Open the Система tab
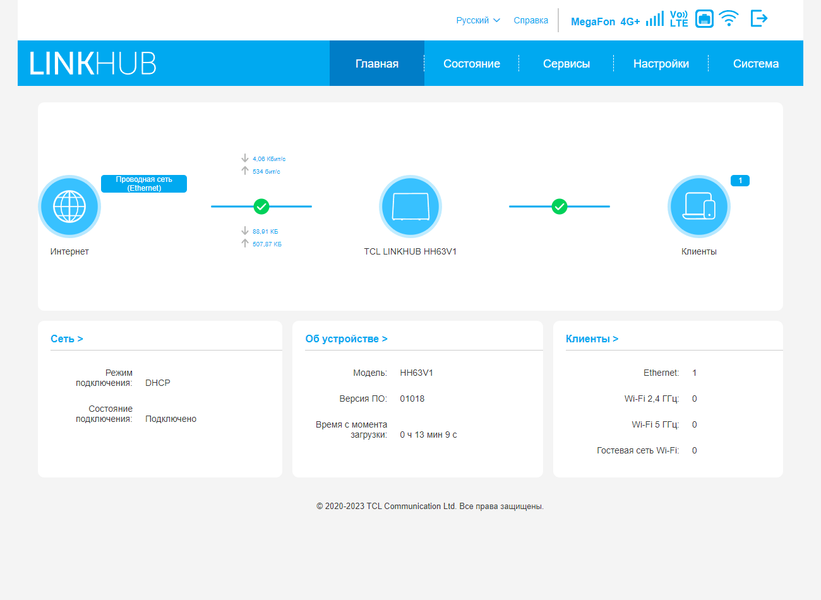This screenshot has width=821, height=600. pyautogui.click(x=756, y=63)
